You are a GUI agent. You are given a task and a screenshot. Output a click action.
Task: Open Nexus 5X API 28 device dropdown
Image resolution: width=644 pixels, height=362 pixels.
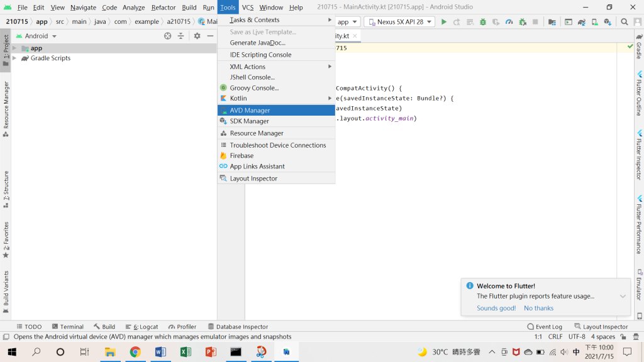[399, 22]
